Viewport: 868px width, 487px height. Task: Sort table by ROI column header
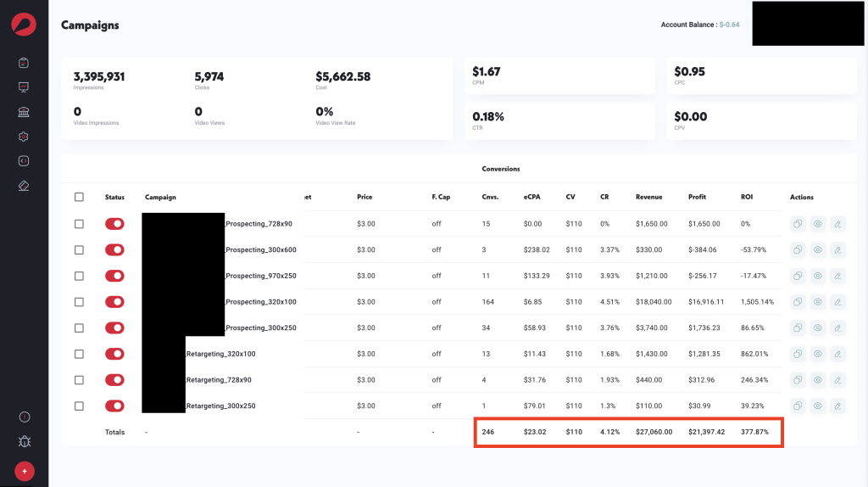coord(748,198)
